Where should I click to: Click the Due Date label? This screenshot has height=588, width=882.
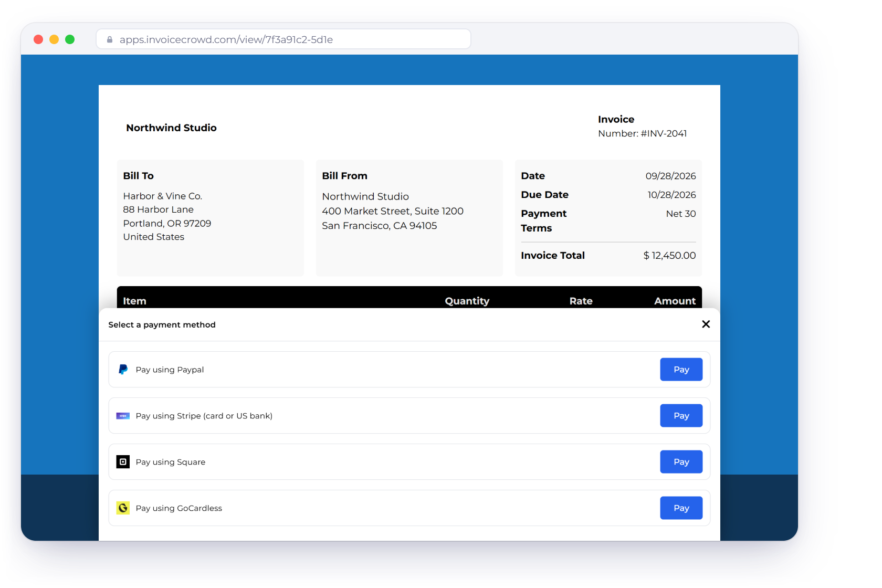pos(544,195)
